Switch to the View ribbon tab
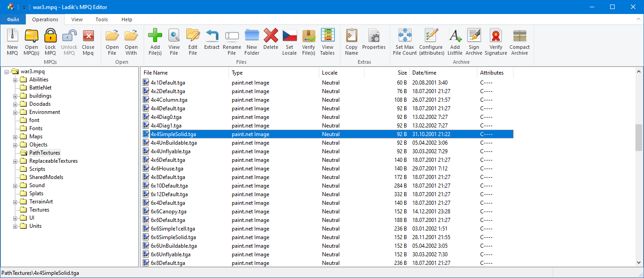Screen dimensions: 644x278 click(77, 19)
